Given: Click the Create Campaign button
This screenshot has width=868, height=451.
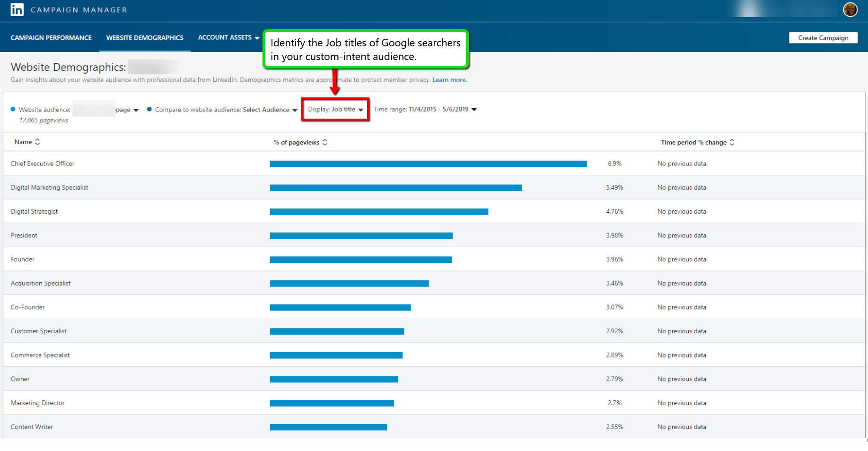Looking at the screenshot, I should 823,37.
